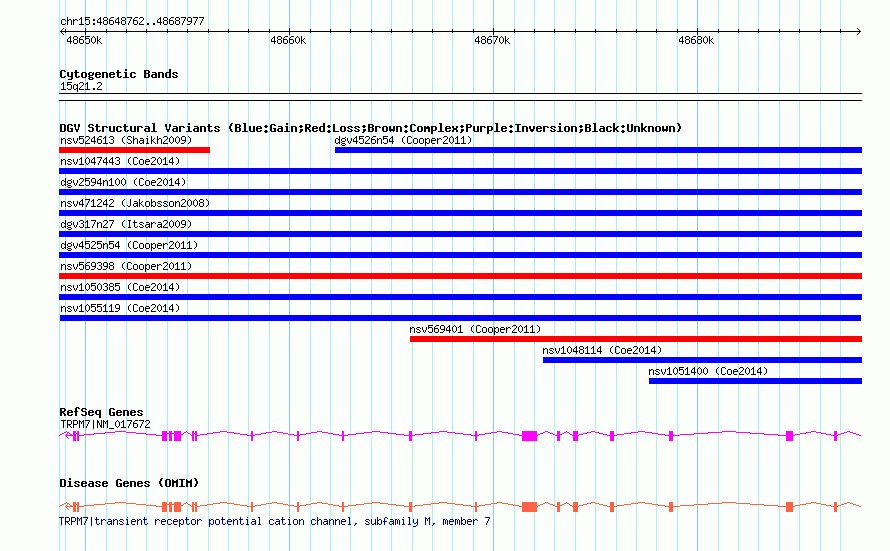Viewport: 890px width, 551px height.
Task: Open variant nsv1051400 (Coe2014) label
Action: click(x=708, y=371)
